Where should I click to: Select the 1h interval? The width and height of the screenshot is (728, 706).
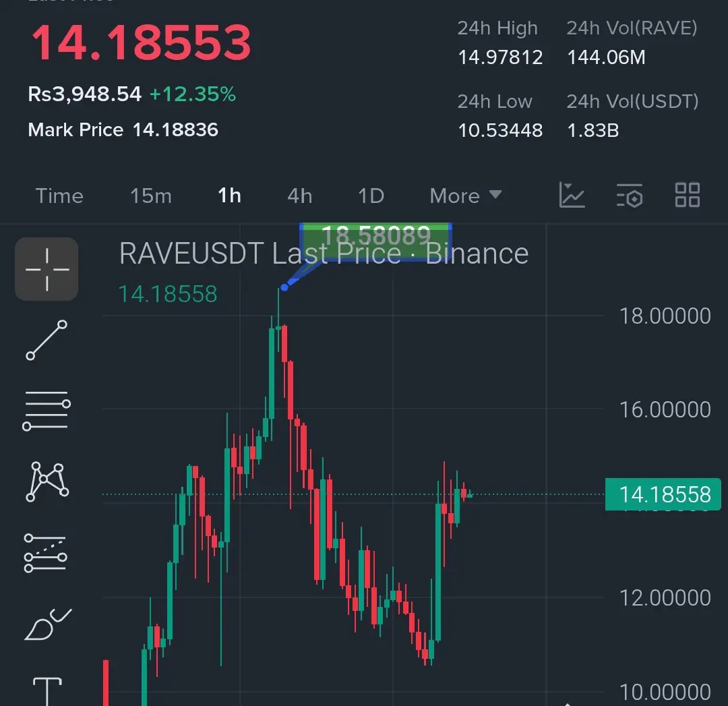tap(229, 196)
